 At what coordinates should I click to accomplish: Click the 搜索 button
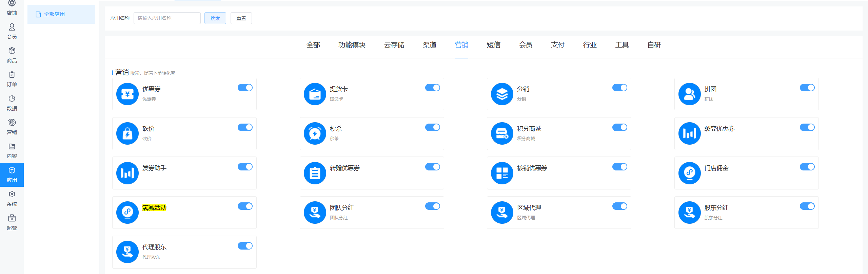tap(215, 18)
